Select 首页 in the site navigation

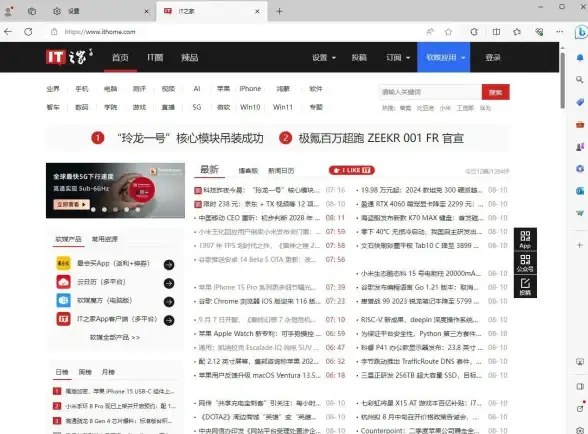[120, 57]
